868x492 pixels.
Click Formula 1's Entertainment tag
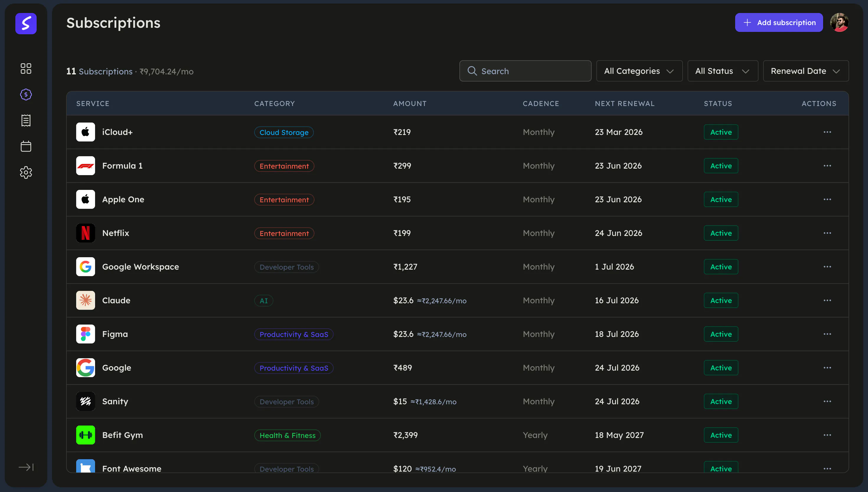284,166
